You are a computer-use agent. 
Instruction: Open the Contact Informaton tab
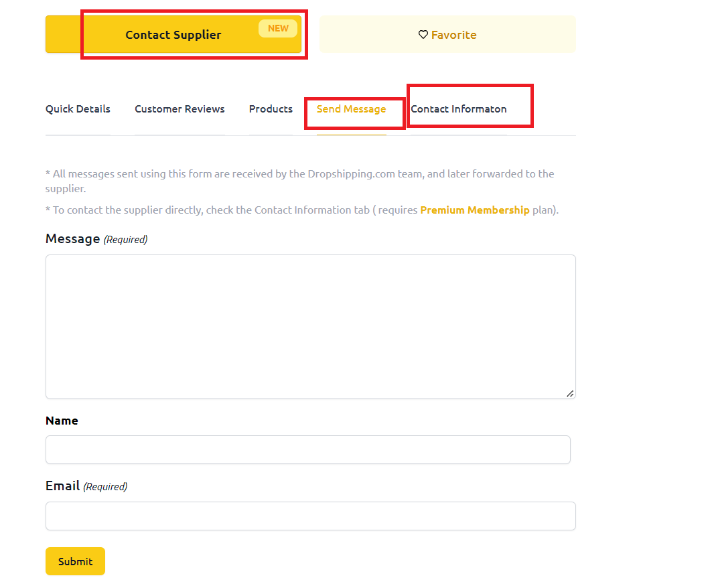(x=459, y=109)
